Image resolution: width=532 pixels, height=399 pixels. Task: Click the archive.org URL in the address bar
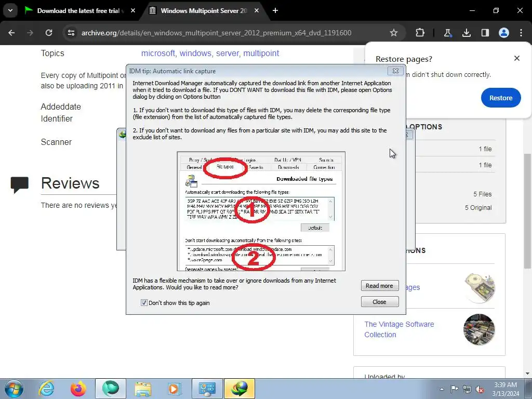pyautogui.click(x=216, y=33)
